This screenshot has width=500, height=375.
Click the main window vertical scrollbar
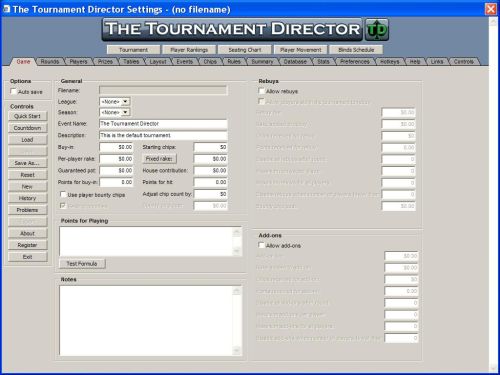coord(494,195)
